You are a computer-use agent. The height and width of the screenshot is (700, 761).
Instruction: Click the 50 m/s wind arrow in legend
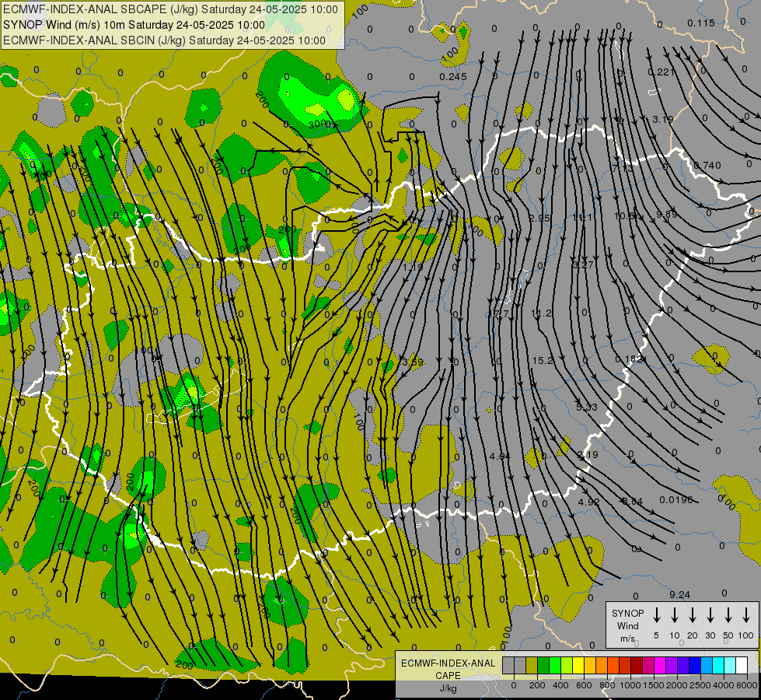pos(728,615)
